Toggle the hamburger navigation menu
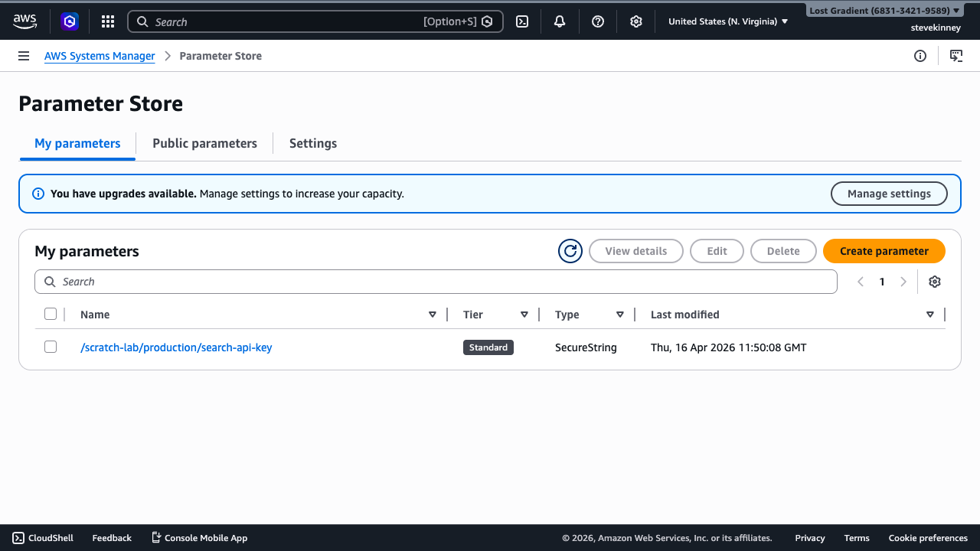 (x=24, y=56)
